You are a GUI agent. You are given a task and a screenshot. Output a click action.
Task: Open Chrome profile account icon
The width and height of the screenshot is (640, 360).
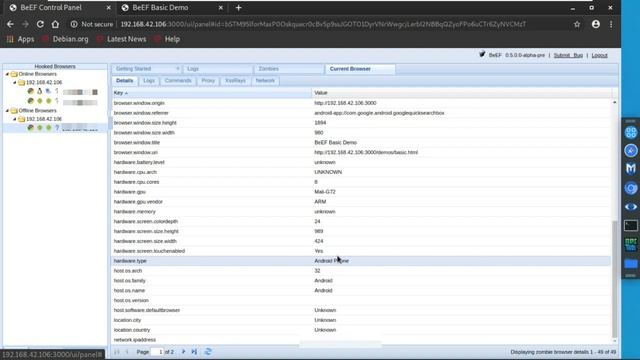point(596,24)
